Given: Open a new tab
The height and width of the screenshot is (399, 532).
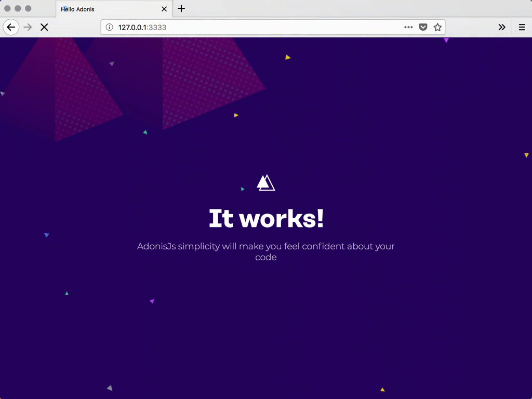Looking at the screenshot, I should pos(181,8).
